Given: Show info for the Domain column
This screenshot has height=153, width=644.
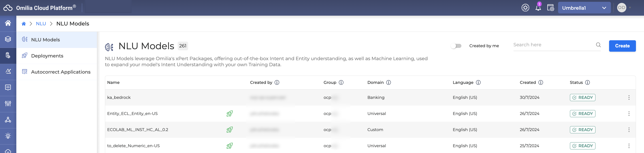Looking at the screenshot, I should [388, 83].
